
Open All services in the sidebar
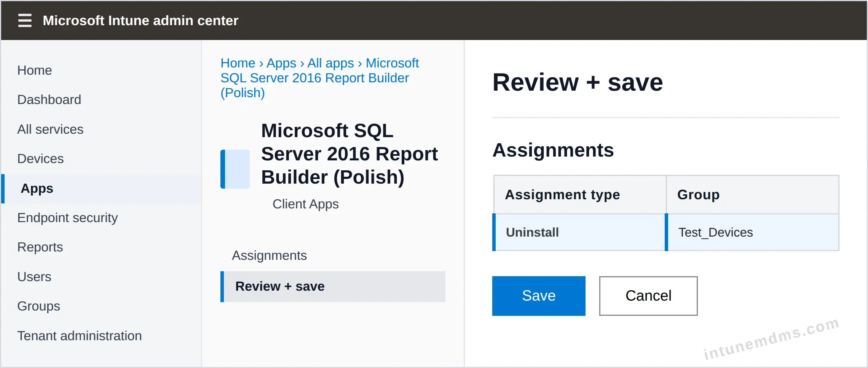coord(50,129)
